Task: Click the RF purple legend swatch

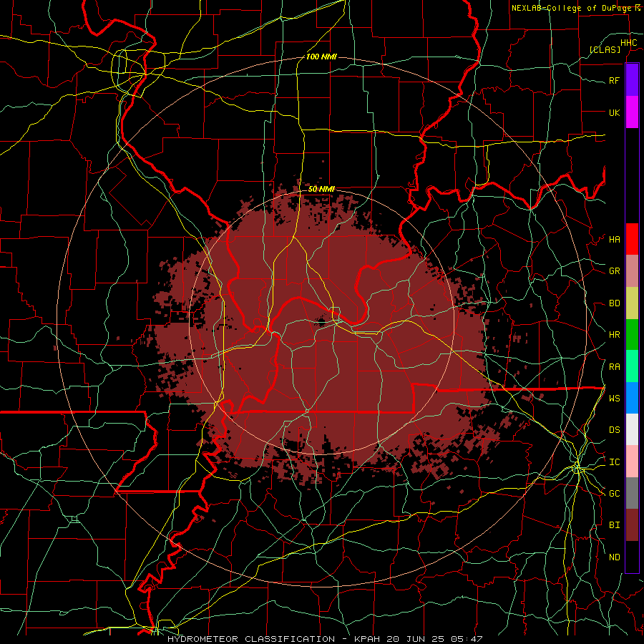Action: click(632, 79)
